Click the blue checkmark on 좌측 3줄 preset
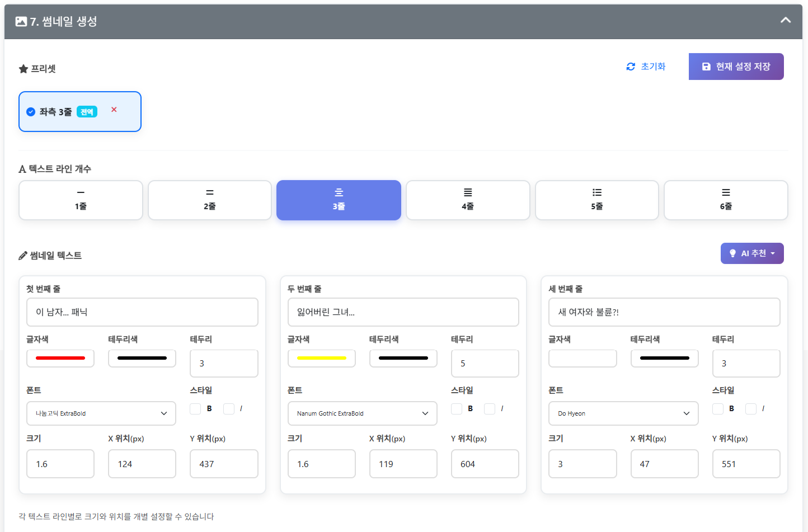The width and height of the screenshot is (808, 532). point(31,112)
